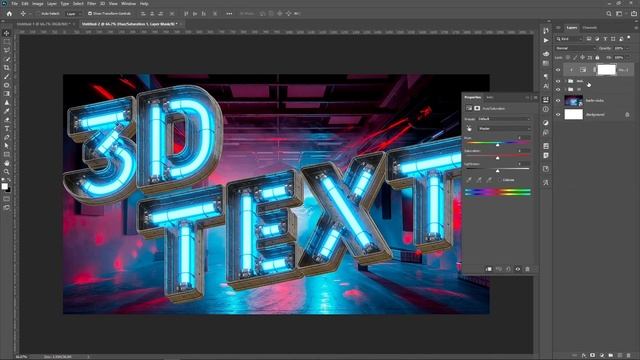
Task: Toggle the layer filter on/off switch
Action: [629, 38]
